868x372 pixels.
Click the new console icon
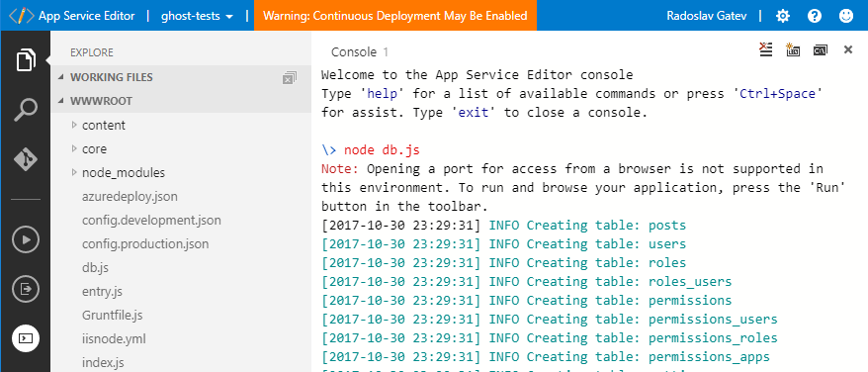coord(793,49)
